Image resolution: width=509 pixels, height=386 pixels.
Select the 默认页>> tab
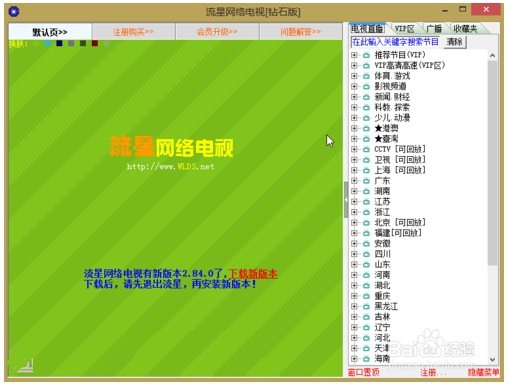[x=50, y=32]
